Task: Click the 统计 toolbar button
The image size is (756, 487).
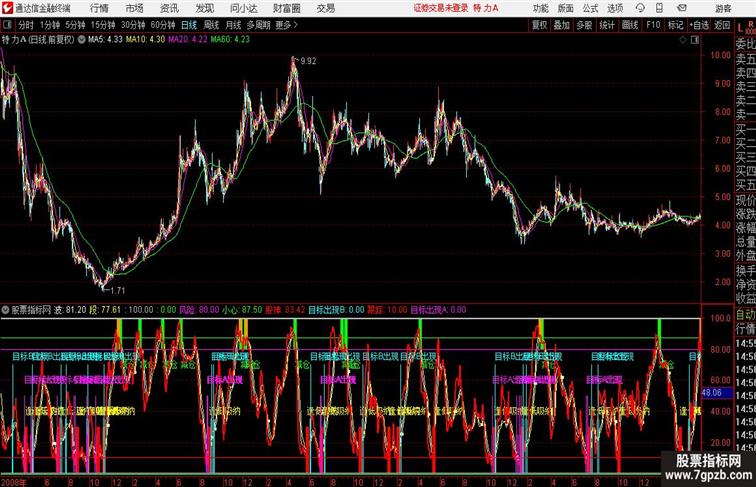Action: coord(607,25)
